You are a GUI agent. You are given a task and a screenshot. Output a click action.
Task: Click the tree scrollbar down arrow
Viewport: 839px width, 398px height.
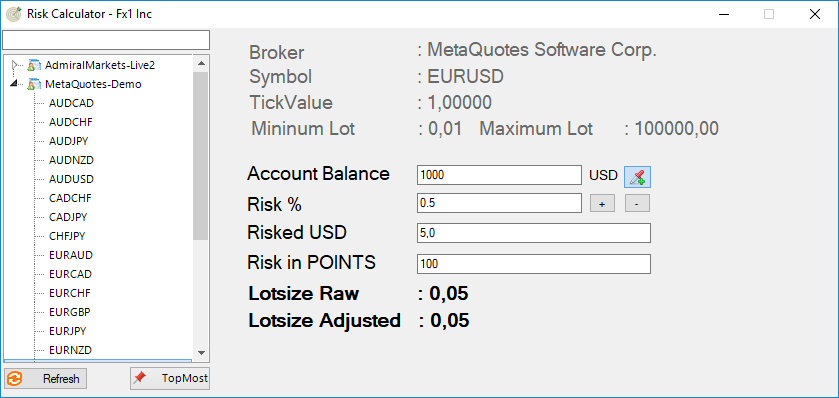201,353
